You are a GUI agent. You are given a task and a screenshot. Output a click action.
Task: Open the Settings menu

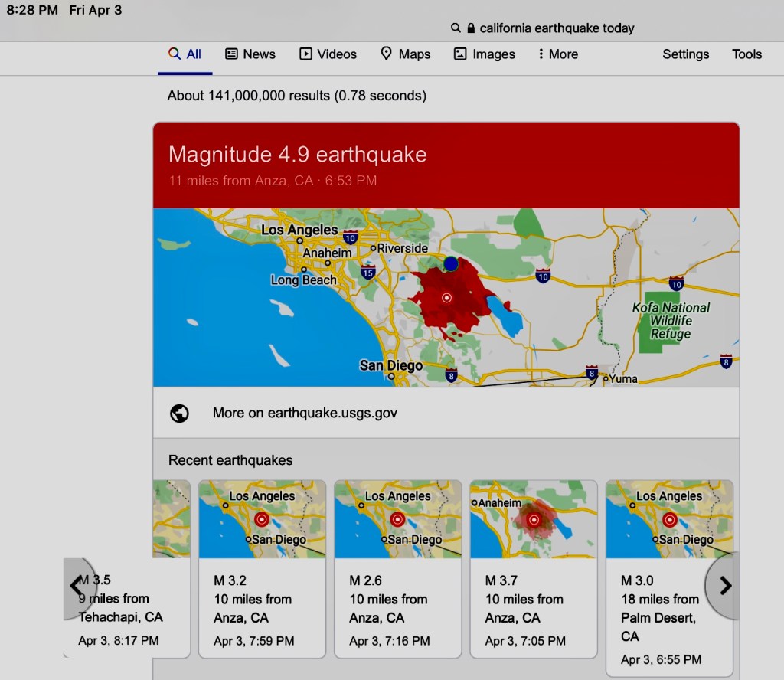685,54
